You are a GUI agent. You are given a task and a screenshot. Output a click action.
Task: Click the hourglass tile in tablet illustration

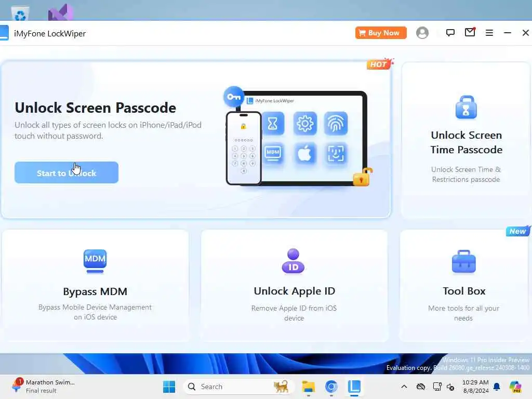tap(273, 124)
